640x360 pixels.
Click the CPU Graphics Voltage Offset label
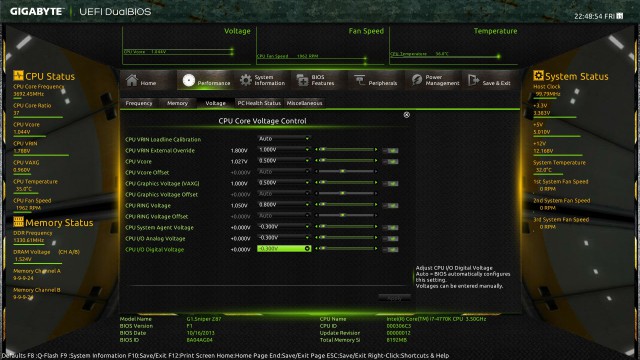point(162,195)
